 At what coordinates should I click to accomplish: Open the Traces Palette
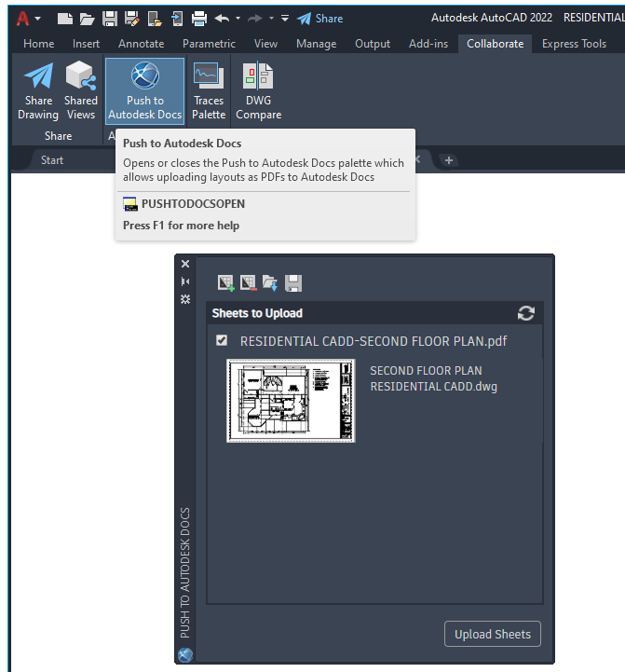(209, 90)
